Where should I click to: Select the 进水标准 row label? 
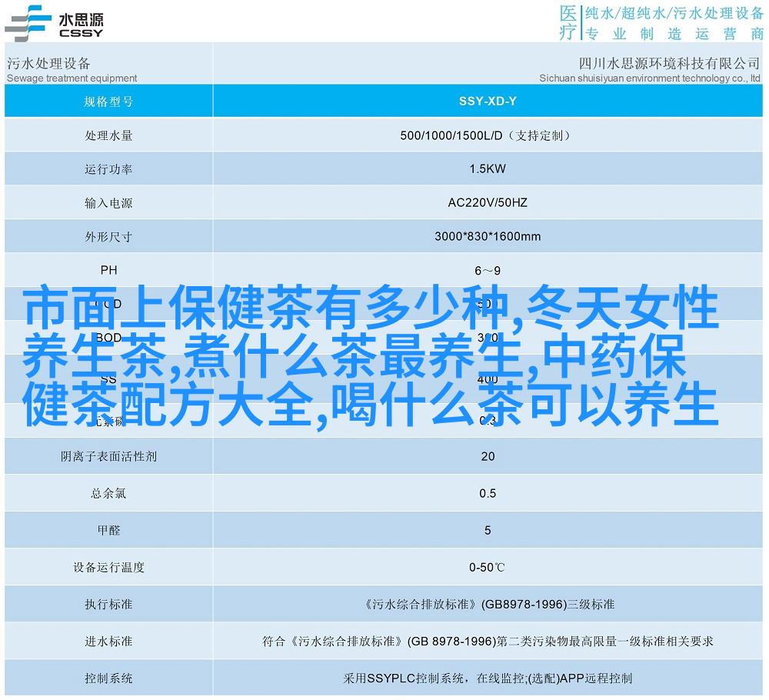tap(108, 641)
